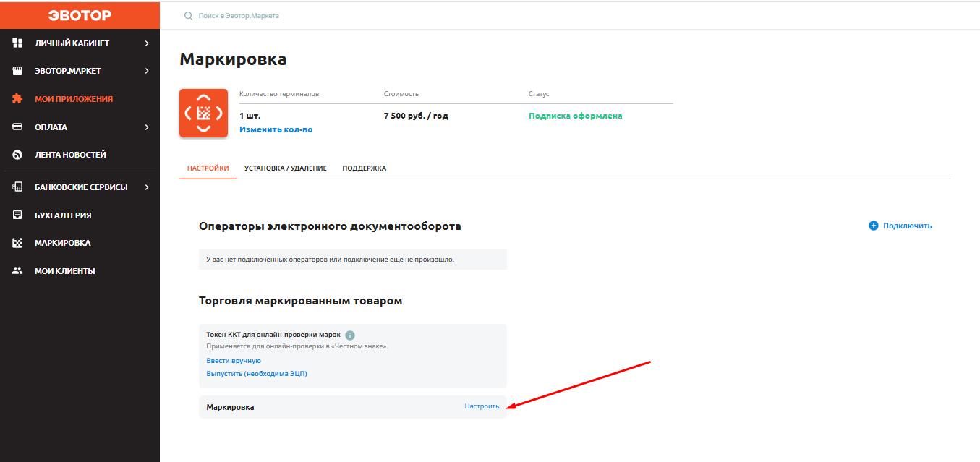
Task: Click the Токен ККТ для онлайн-проверки марок label
Action: (x=273, y=335)
